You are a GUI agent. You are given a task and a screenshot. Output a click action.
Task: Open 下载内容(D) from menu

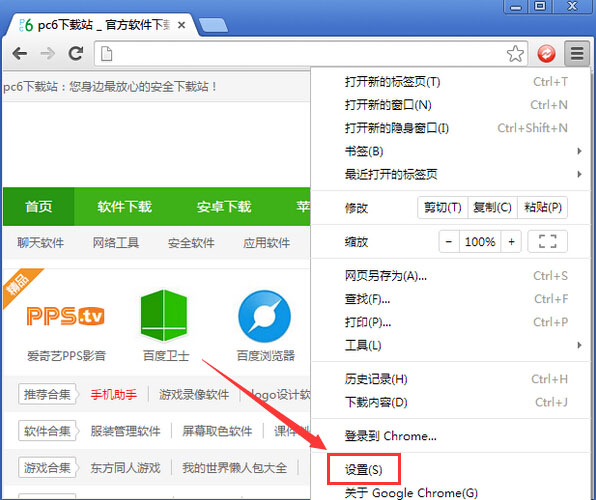(450, 402)
